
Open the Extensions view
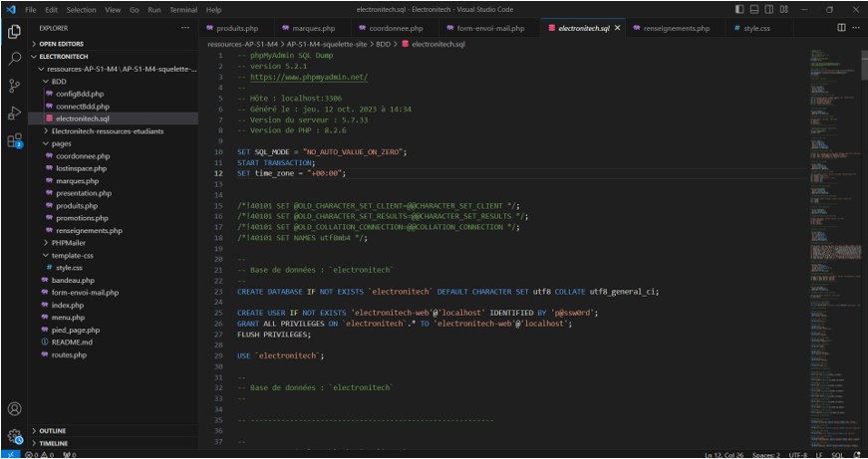(14, 140)
